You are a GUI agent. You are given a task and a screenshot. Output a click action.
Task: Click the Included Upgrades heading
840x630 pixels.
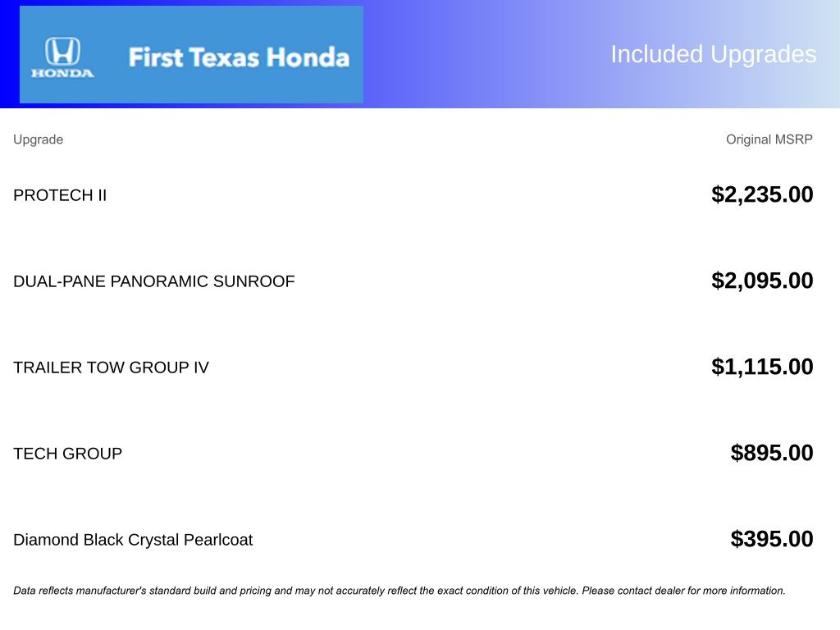pos(713,54)
